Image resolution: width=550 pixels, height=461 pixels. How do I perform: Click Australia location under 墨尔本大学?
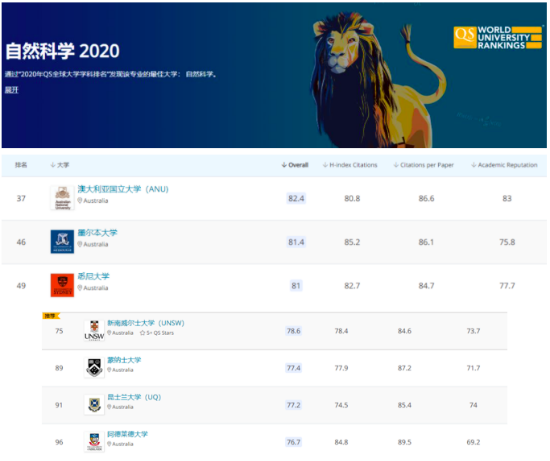click(93, 244)
